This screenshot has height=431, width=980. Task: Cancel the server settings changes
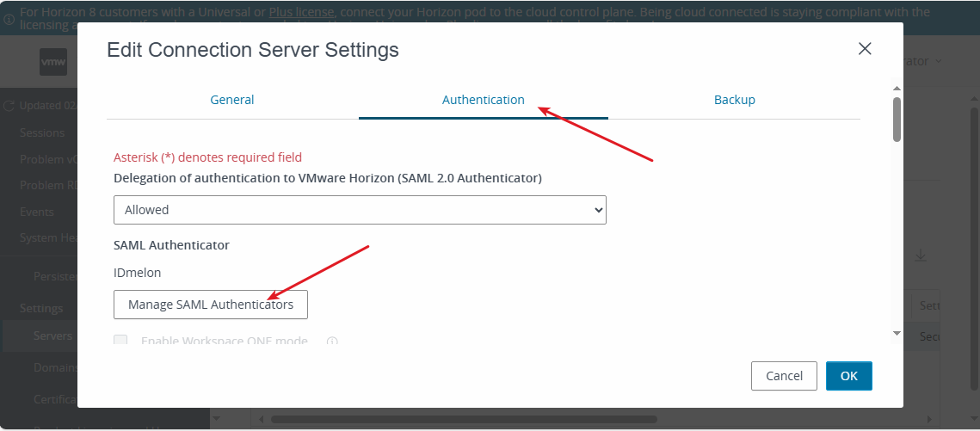point(784,376)
